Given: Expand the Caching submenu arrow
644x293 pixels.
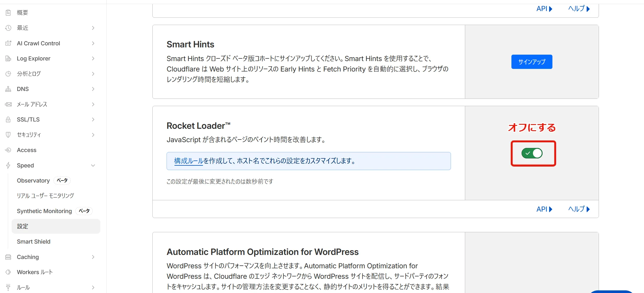Looking at the screenshot, I should click(x=93, y=257).
